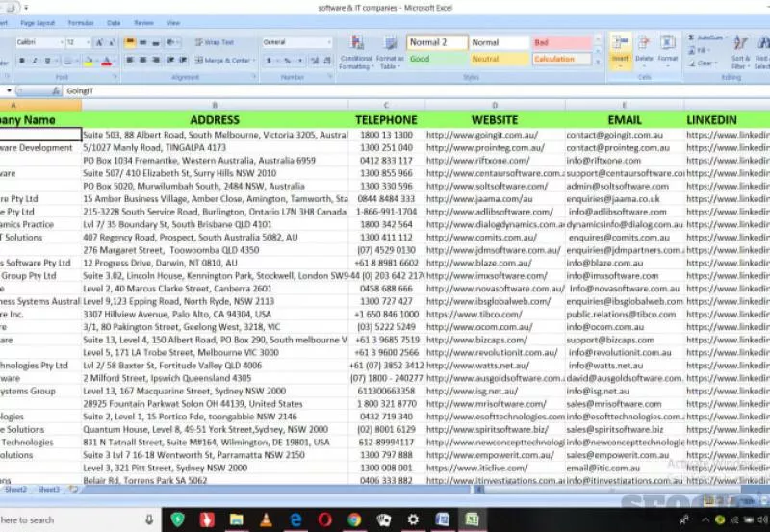Apply yellow fill color to cell

[88, 61]
